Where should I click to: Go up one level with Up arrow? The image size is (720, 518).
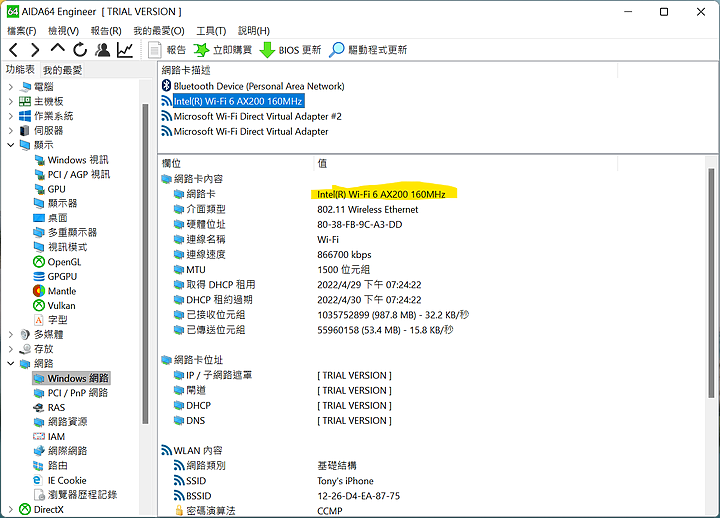(57, 49)
